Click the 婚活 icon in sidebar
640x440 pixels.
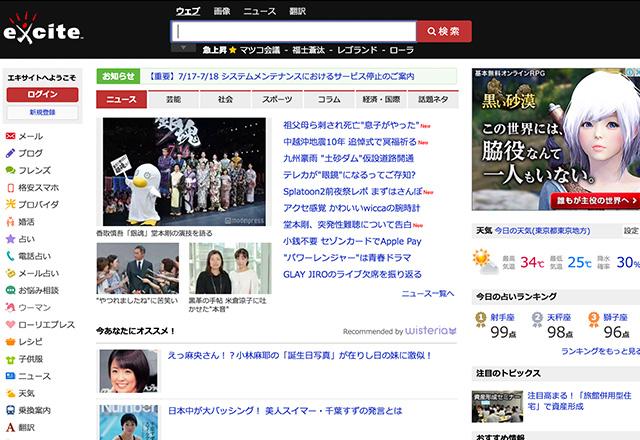coord(10,222)
